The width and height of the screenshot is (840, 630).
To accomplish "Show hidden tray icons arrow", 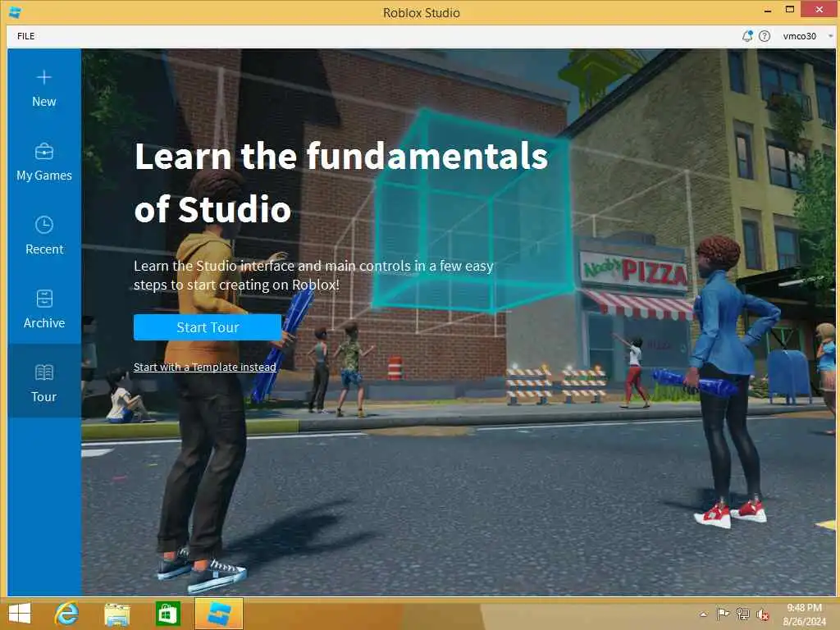I will pos(703,614).
